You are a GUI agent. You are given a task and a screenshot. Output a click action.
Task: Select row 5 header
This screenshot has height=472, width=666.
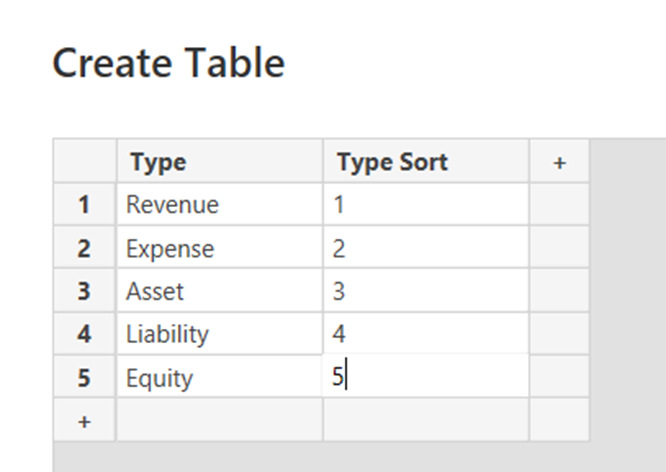pos(84,377)
